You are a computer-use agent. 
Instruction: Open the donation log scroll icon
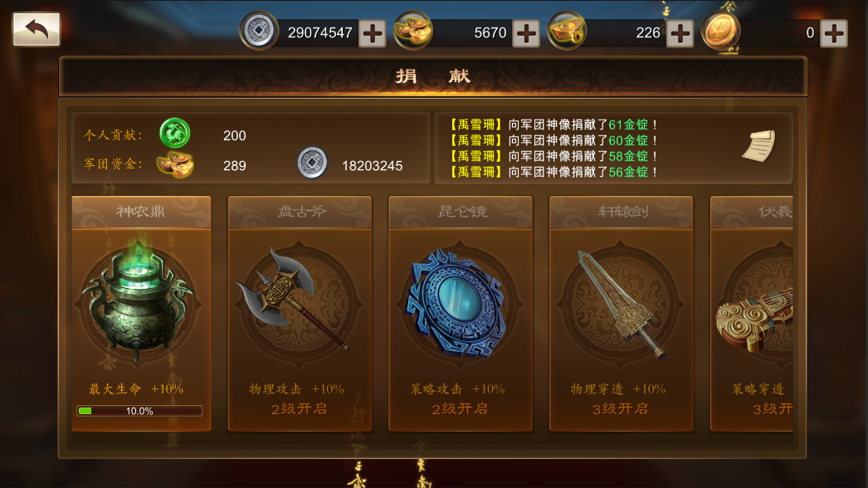759,146
